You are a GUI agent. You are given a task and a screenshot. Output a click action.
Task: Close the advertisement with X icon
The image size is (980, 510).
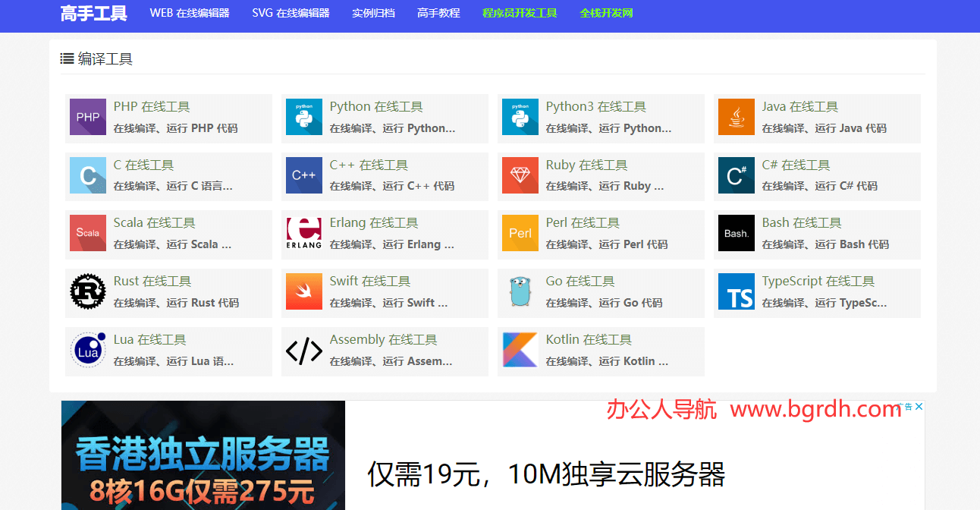click(919, 407)
